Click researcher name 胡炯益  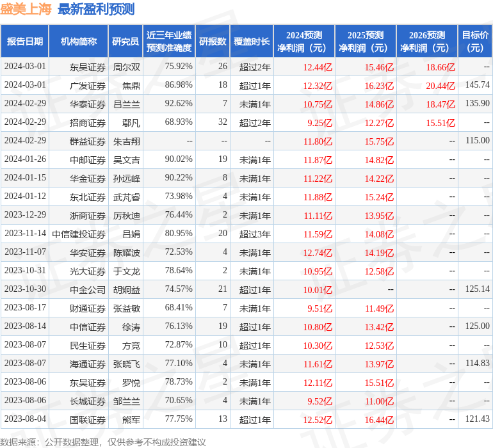pos(126,289)
